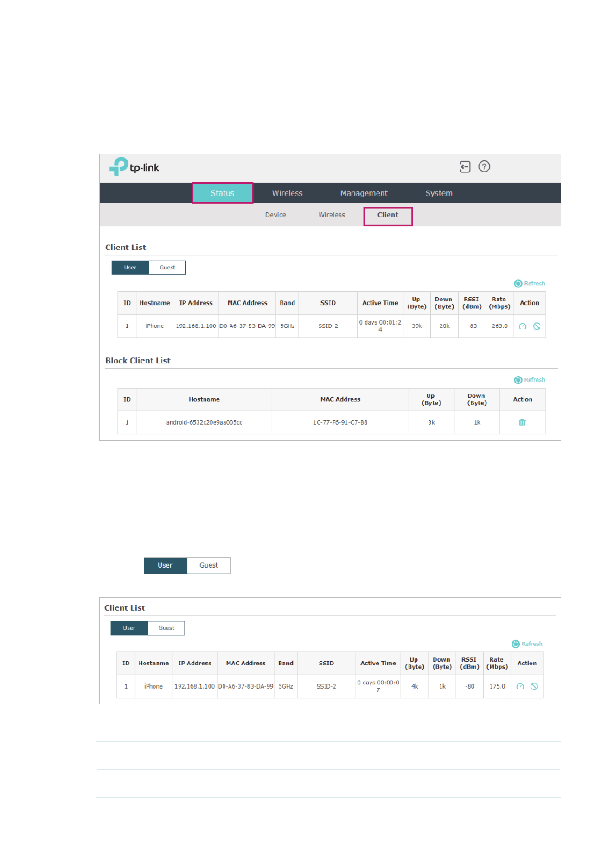Click the block icon in the row with rate 175.0
The width and height of the screenshot is (614, 868).
(534, 687)
